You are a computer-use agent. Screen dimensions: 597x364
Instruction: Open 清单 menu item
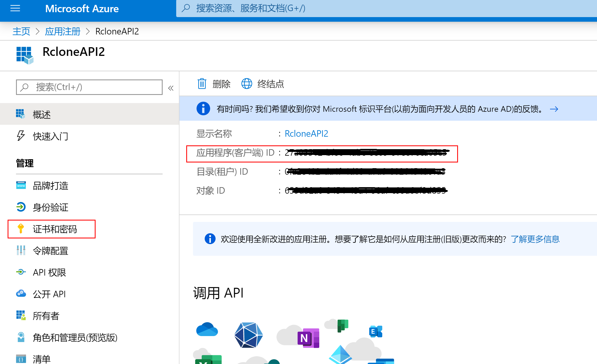pyautogui.click(x=90, y=359)
